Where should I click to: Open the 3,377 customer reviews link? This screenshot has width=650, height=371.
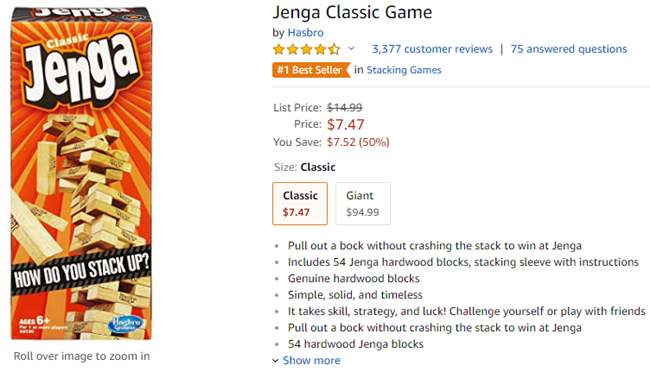click(x=432, y=49)
